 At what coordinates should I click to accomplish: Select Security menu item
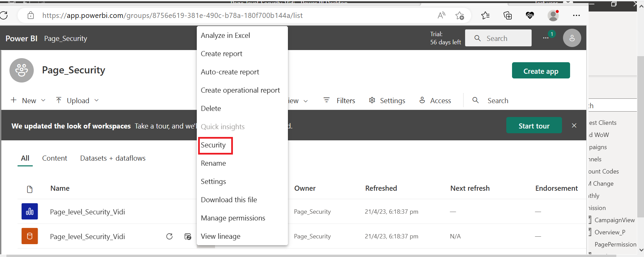tap(242, 145)
